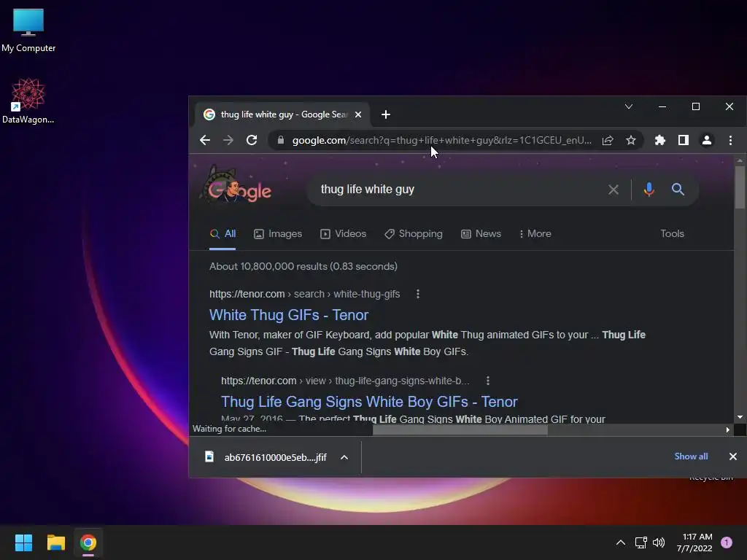Expand the More search categories menu
The height and width of the screenshot is (560, 747).
[535, 234]
